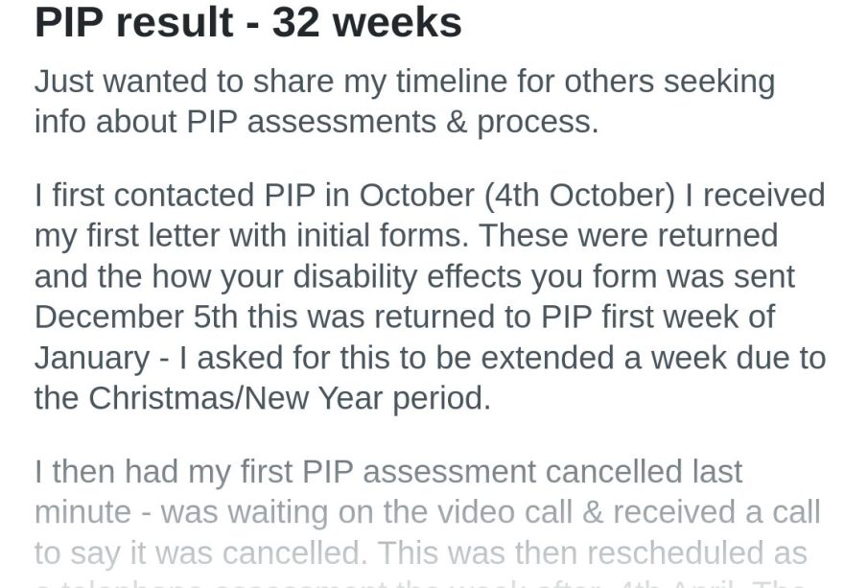Click the faded paragraph about cancelled PIP assessment

tap(428, 521)
